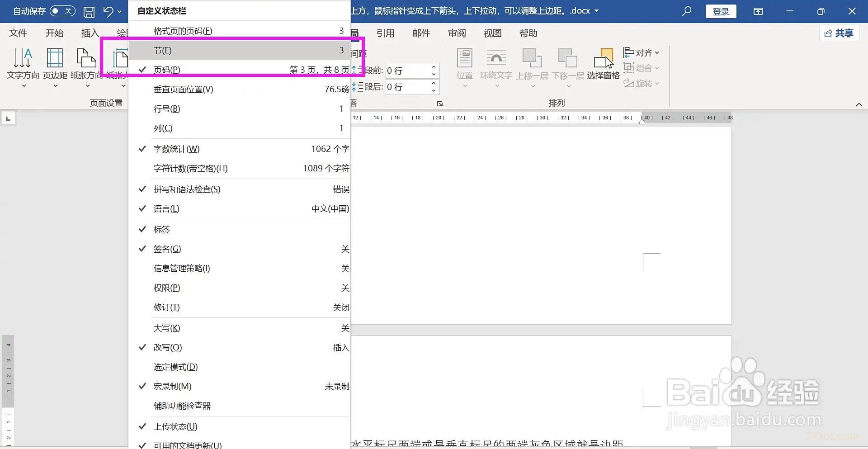Collapse the ribbon using the chevron

[859, 104]
